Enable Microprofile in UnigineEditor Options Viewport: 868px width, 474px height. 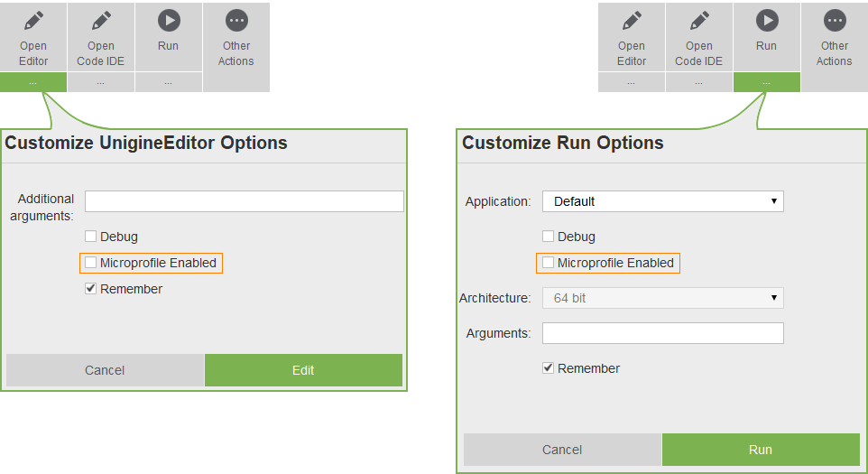91,263
